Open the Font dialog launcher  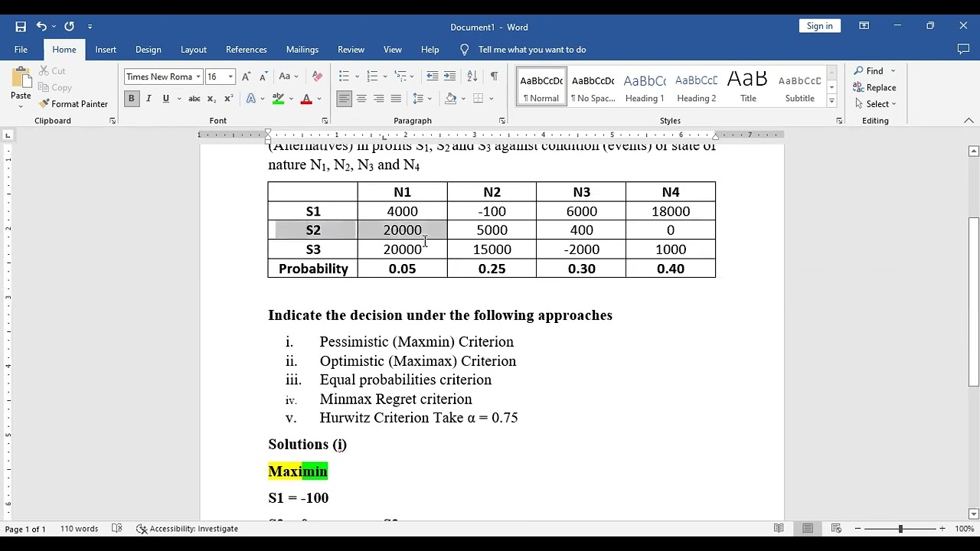(325, 121)
